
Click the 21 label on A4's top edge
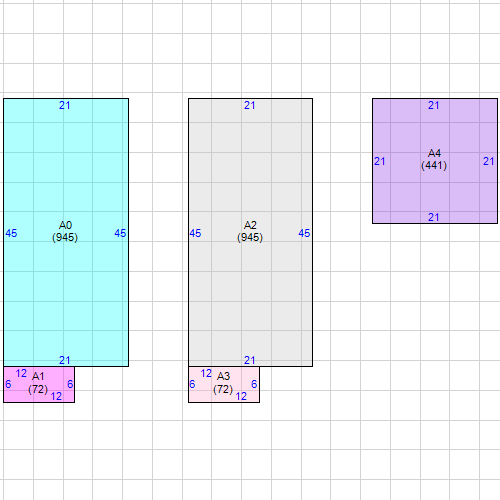pyautogui.click(x=434, y=105)
